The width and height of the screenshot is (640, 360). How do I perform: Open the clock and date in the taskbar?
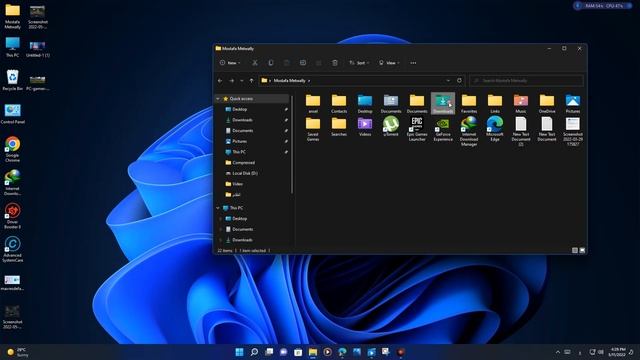click(617, 352)
